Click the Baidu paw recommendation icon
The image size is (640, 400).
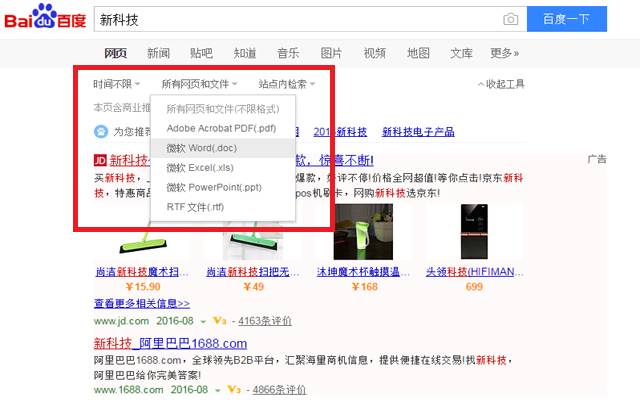tap(101, 131)
